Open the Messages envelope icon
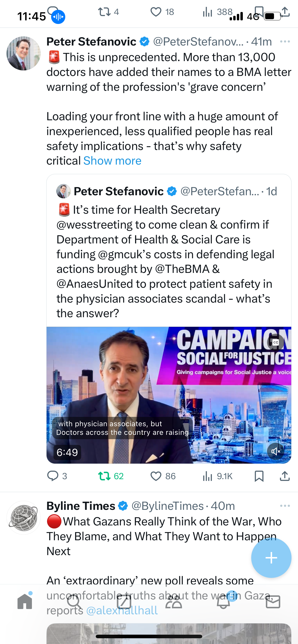This screenshot has height=644, width=298. [x=273, y=602]
